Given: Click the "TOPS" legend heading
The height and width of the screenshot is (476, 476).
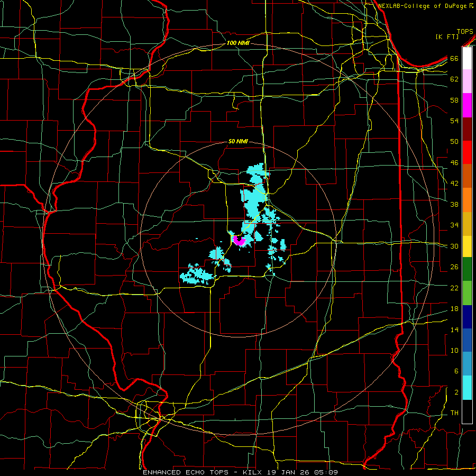Looking at the screenshot, I should (x=465, y=31).
